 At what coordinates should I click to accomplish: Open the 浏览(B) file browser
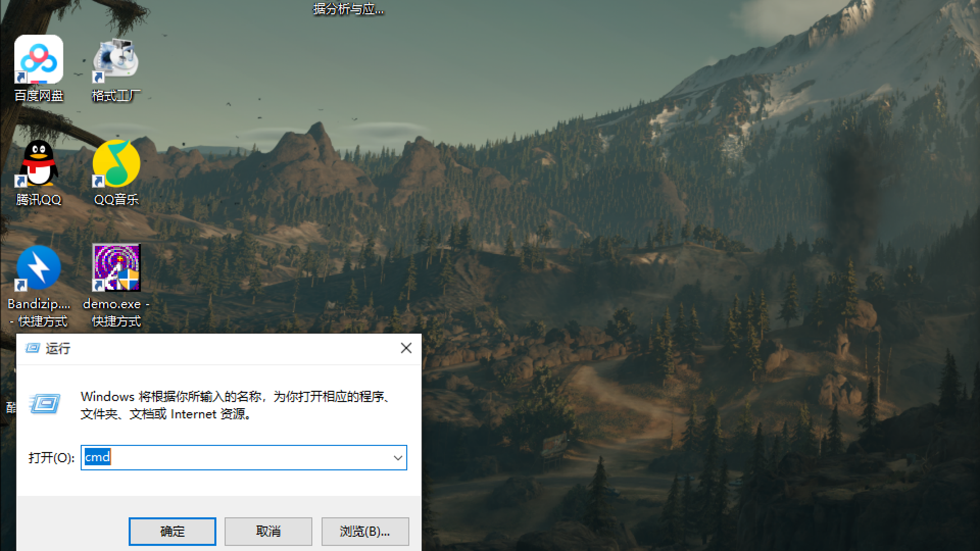(364, 531)
